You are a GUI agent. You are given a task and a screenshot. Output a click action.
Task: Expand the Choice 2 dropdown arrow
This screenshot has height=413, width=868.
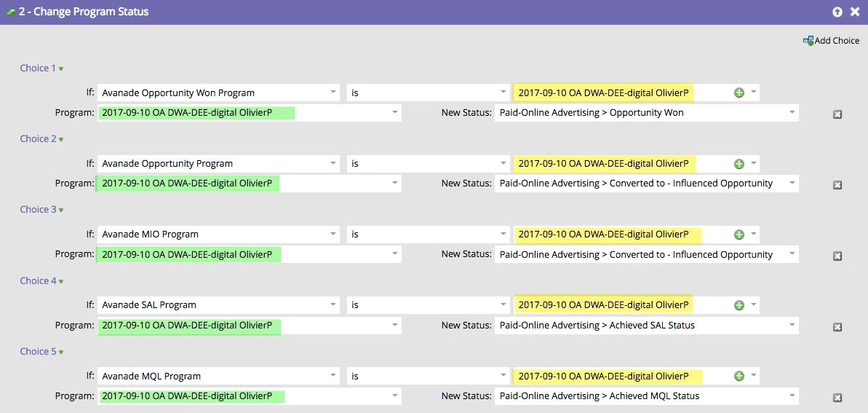pos(61,139)
